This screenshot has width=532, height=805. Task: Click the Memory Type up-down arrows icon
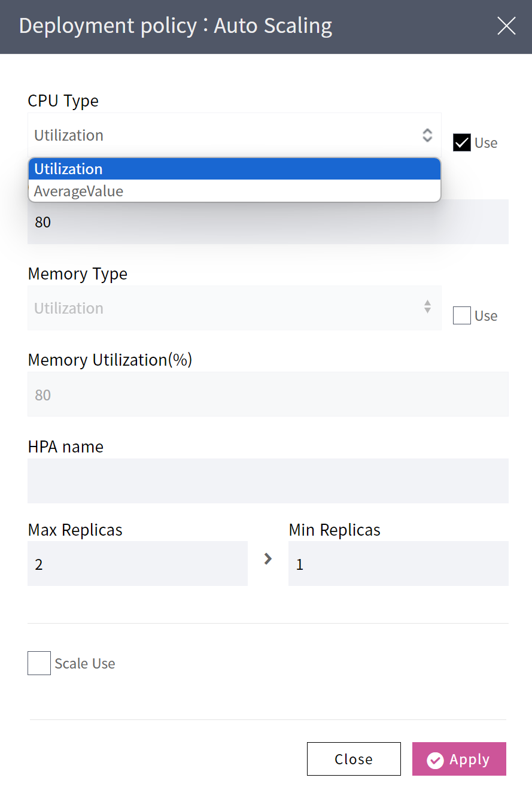pos(427,308)
